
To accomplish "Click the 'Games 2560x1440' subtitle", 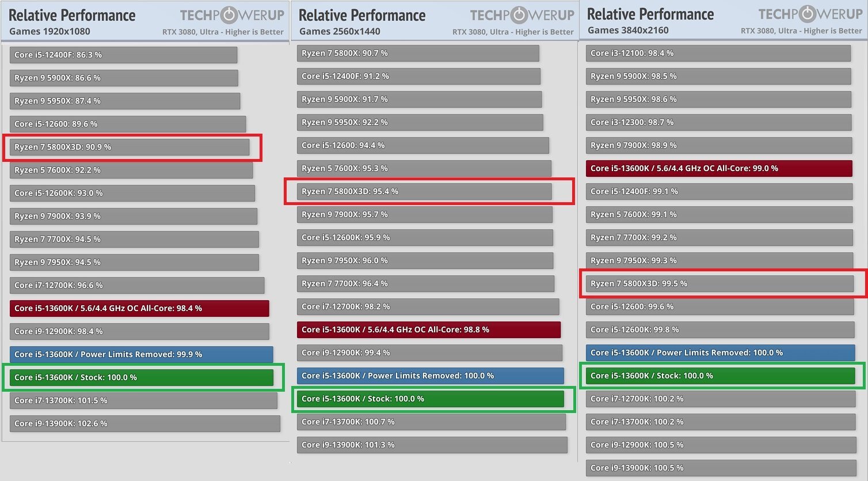I will (x=340, y=32).
